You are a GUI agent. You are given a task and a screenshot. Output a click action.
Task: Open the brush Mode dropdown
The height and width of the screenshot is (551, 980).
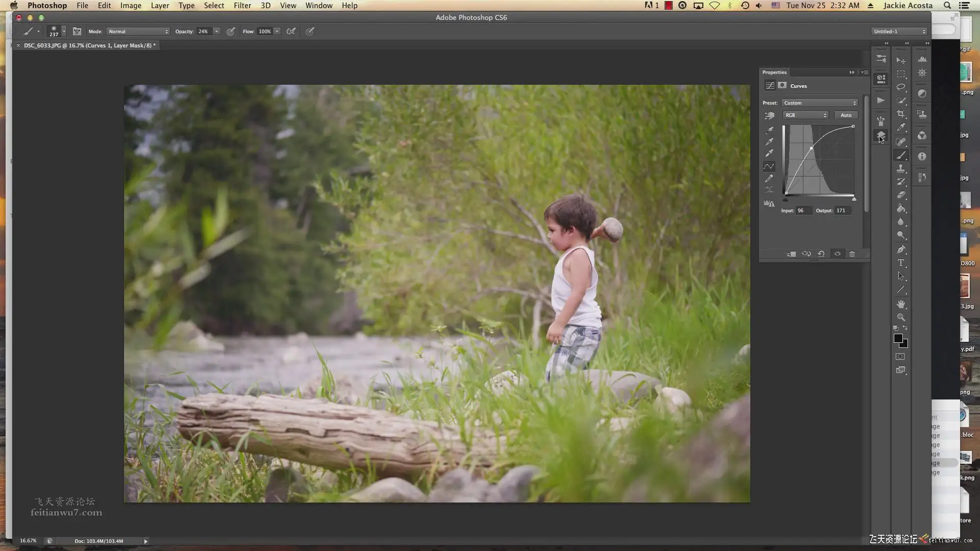pos(138,32)
